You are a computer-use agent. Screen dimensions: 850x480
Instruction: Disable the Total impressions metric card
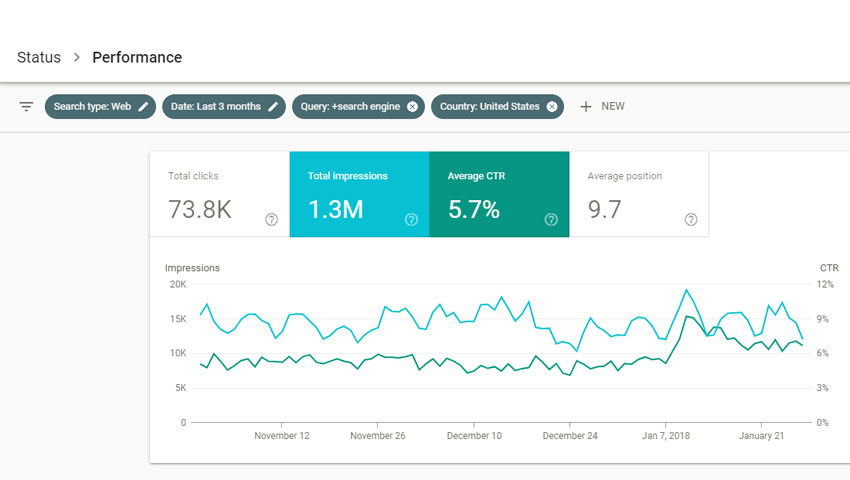point(350,195)
